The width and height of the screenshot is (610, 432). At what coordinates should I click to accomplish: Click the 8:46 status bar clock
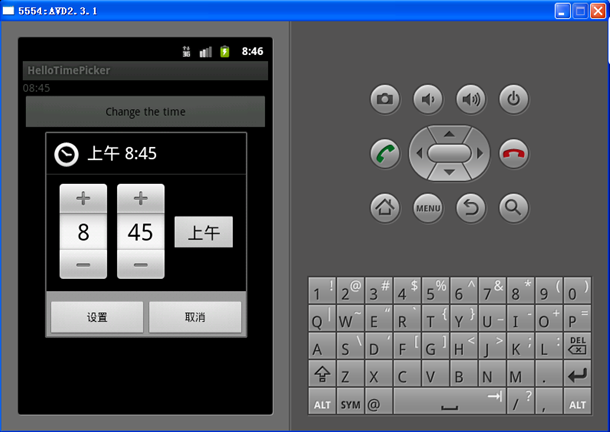[x=252, y=51]
